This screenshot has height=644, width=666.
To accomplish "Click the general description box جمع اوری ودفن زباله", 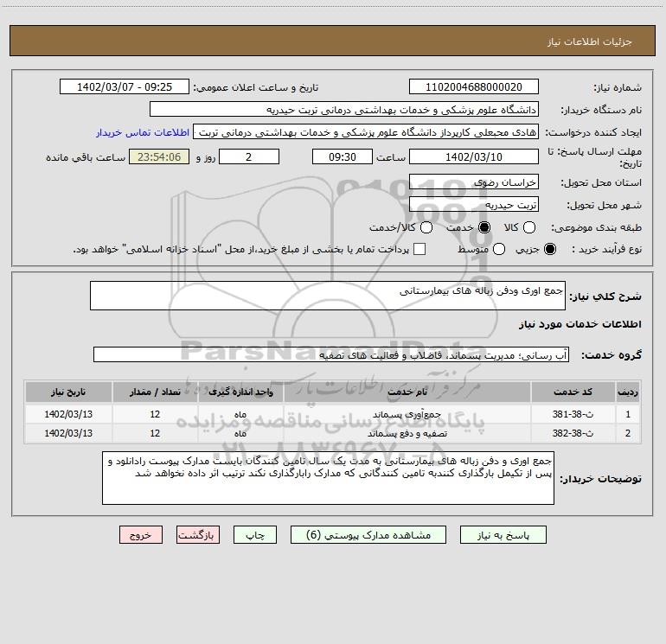I will tap(328, 296).
